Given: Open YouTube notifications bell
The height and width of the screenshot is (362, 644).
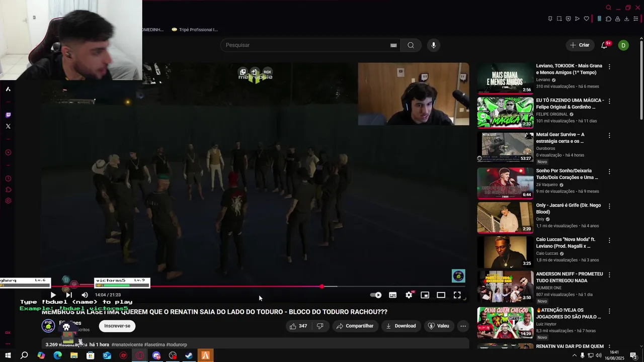Looking at the screenshot, I should point(604,45).
